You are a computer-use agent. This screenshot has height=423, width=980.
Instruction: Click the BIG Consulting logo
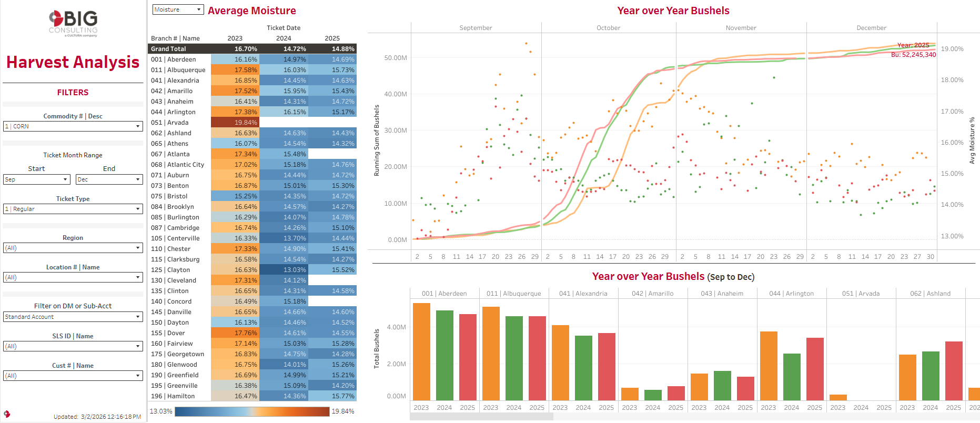click(73, 24)
